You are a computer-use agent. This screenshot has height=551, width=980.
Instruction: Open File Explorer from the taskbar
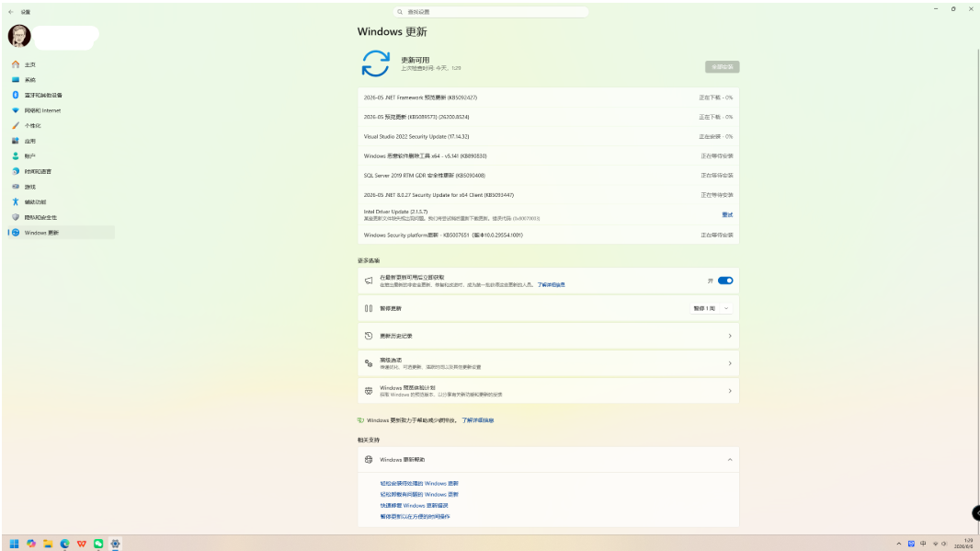pyautogui.click(x=48, y=545)
